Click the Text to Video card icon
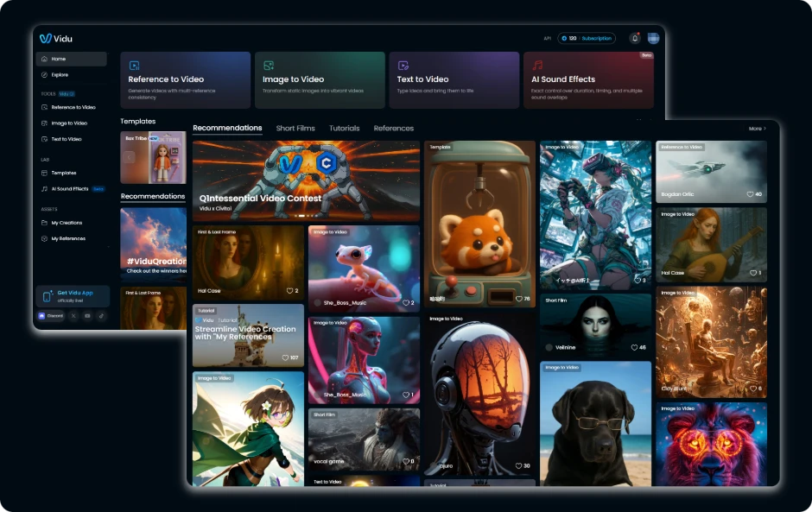Screen dimensions: 812x512 click(403, 66)
